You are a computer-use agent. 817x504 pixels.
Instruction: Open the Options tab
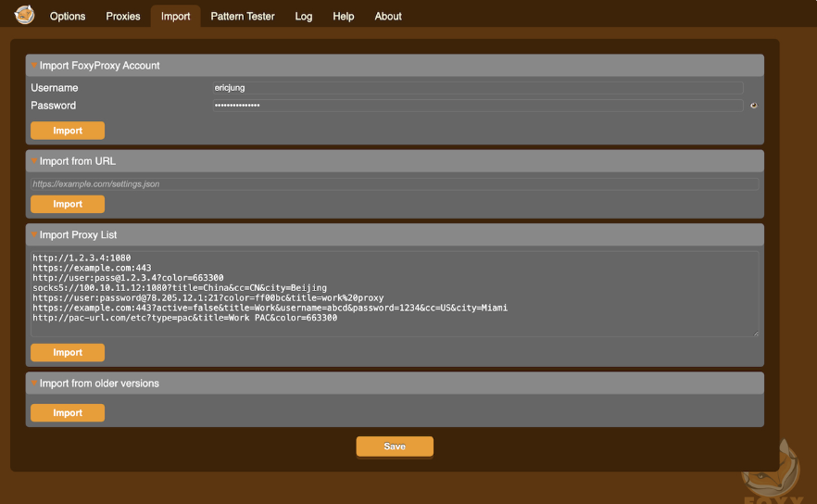68,16
